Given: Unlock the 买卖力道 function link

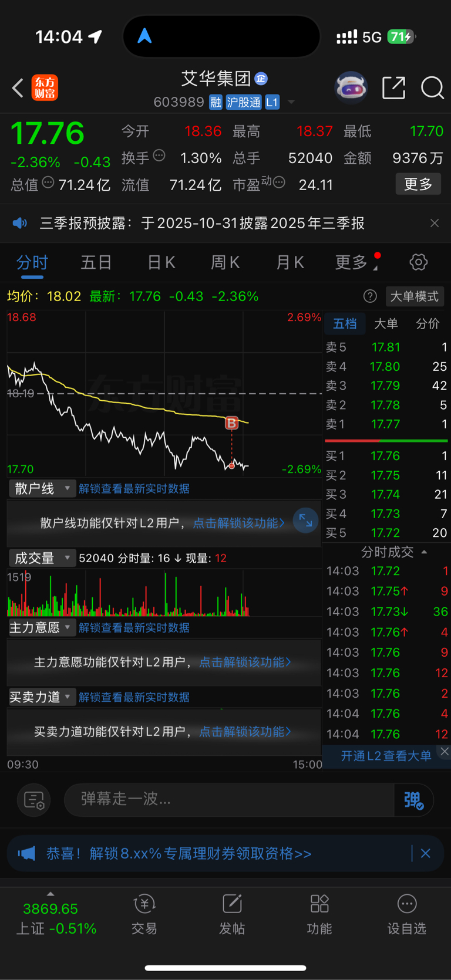Looking at the screenshot, I should tap(245, 731).
